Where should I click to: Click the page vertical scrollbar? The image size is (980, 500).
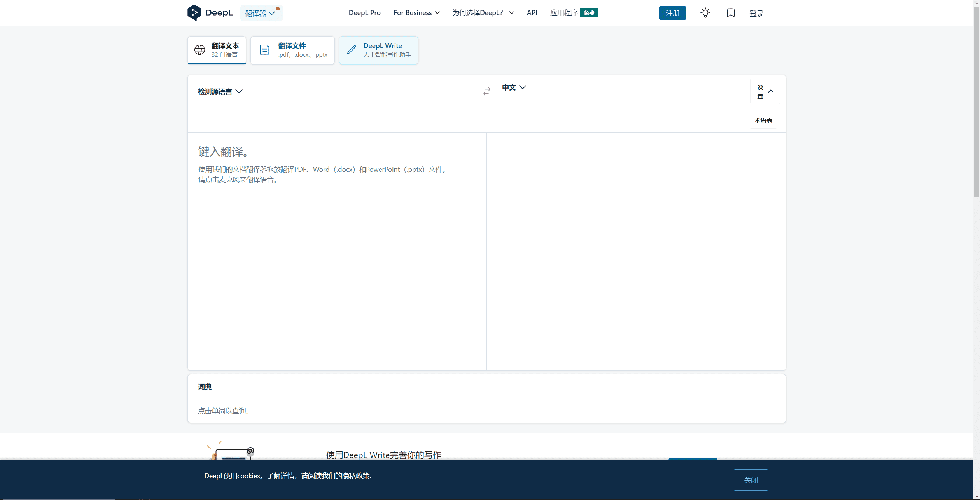976,101
